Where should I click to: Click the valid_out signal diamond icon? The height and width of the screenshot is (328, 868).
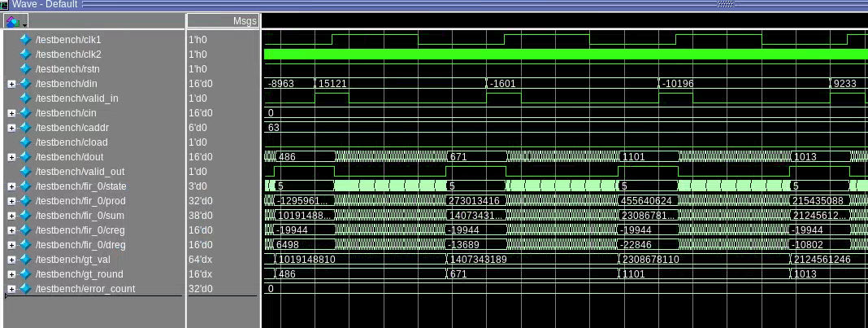coord(25,172)
